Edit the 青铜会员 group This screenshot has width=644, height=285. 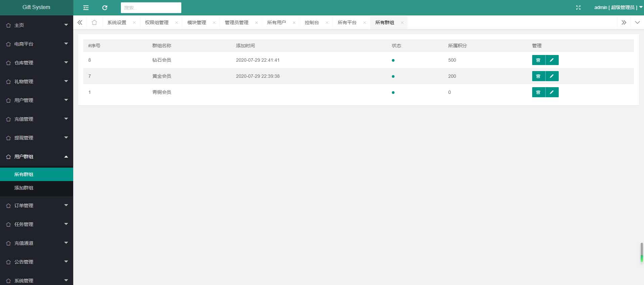[x=552, y=92]
